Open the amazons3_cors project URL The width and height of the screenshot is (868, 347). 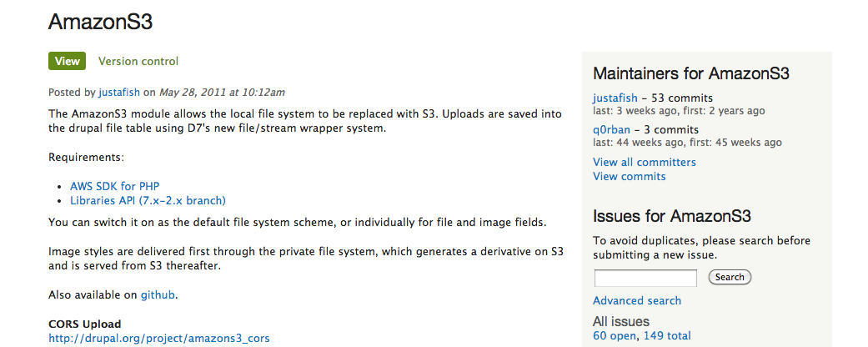click(x=159, y=338)
